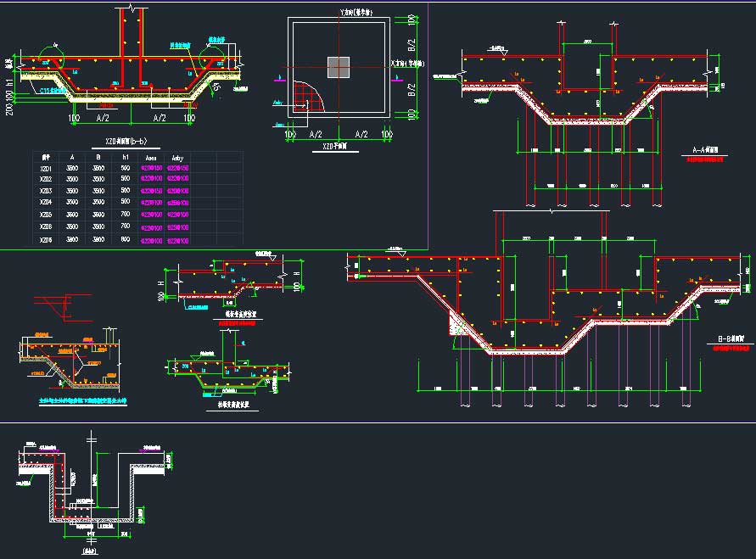Select the X-direction axis label beside plan
This screenshot has height=559, width=756.
coord(407,64)
